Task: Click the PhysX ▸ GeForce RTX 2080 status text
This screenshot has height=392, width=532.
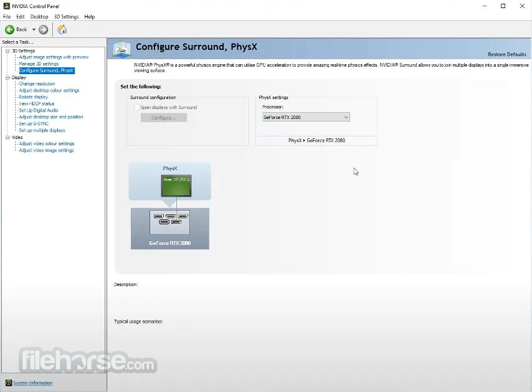Action: tap(316, 140)
